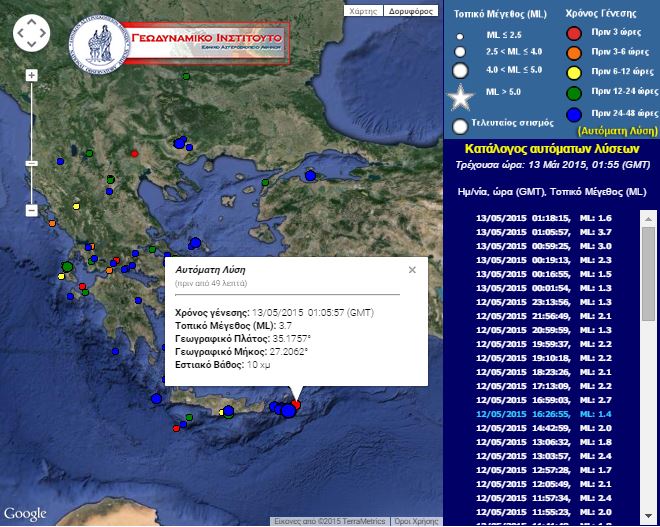The width and height of the screenshot is (660, 527).
Task: Click the catalog scrollbar up arrow
Action: pyautogui.click(x=648, y=219)
